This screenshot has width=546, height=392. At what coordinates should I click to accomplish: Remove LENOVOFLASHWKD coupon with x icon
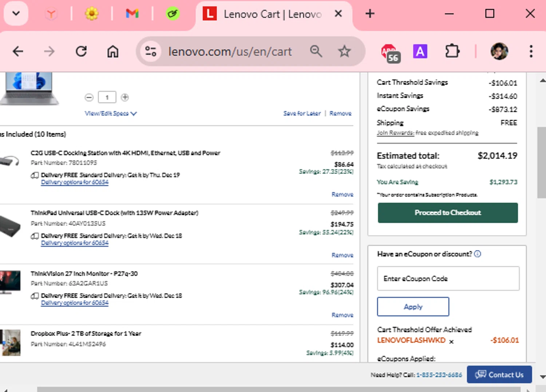pos(451,342)
